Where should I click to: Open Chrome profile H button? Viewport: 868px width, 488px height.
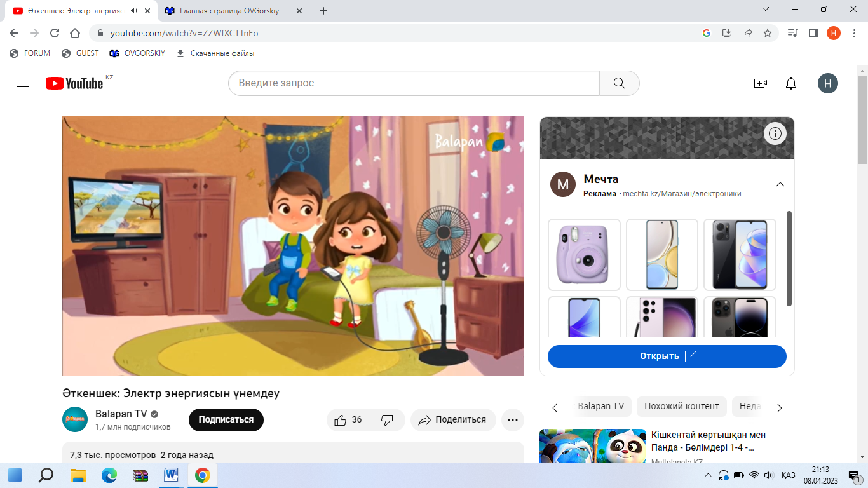tap(834, 33)
